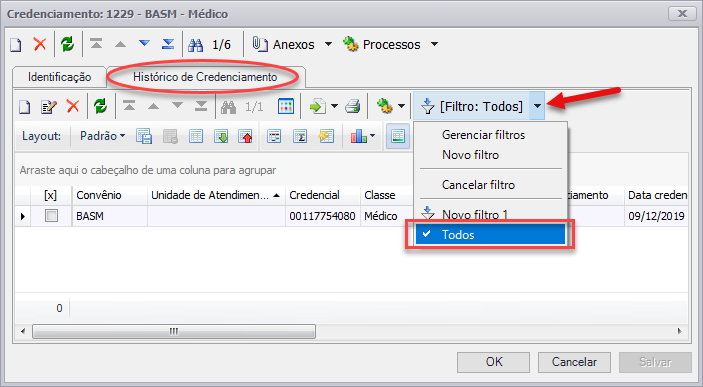Click the show grid columns icon

click(x=195, y=136)
